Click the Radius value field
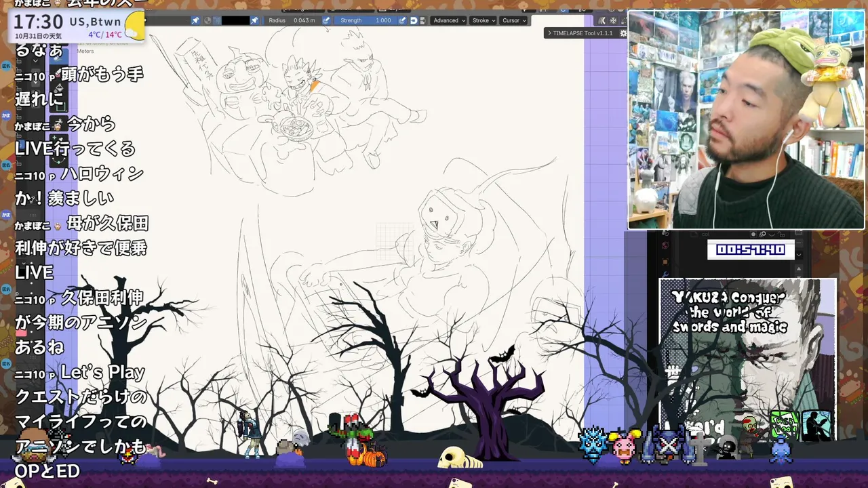 pos(291,20)
